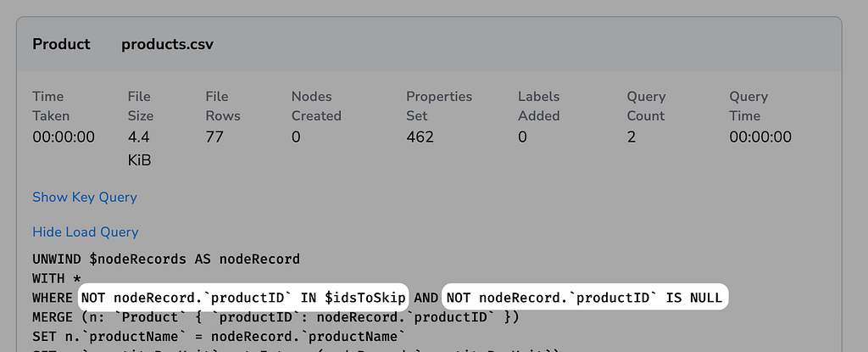Select the Product header label
Screen dimensions: 868x352
point(61,44)
